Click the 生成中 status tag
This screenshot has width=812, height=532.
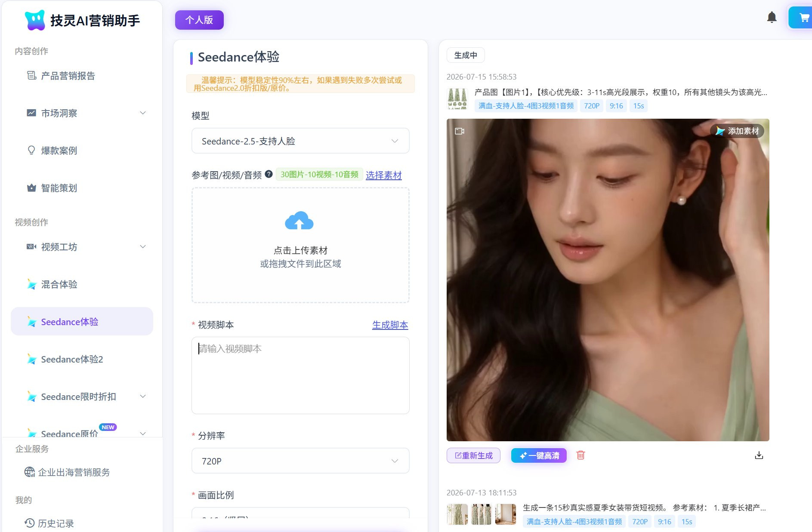point(466,55)
